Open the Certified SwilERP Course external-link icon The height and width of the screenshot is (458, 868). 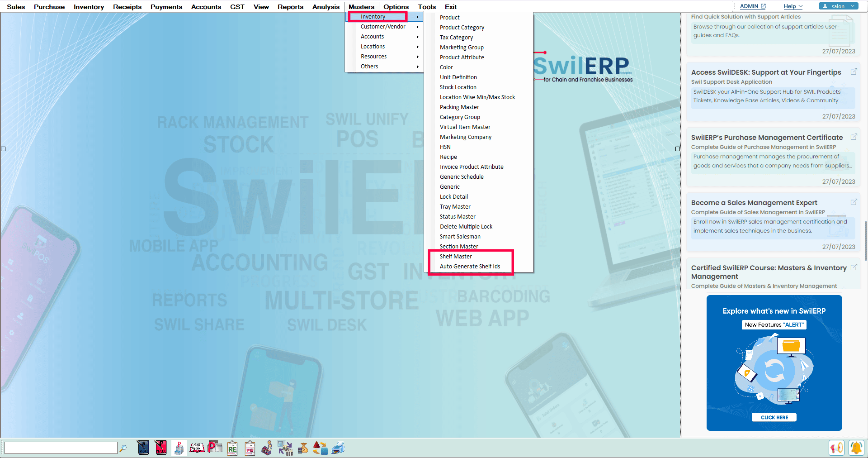(x=854, y=267)
